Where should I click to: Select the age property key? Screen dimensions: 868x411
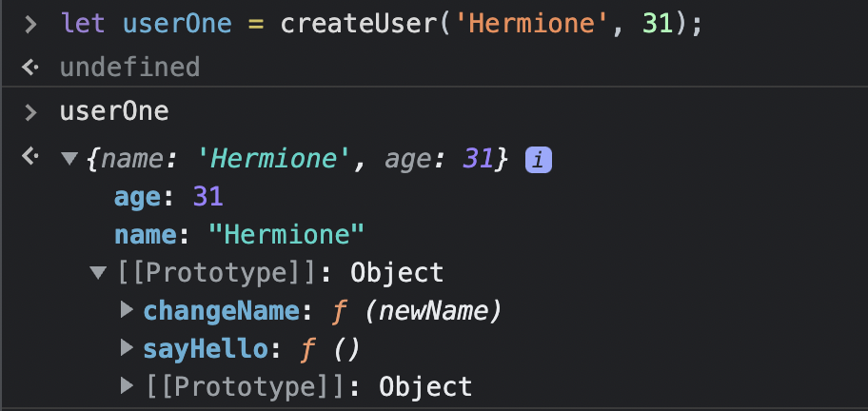click(138, 198)
